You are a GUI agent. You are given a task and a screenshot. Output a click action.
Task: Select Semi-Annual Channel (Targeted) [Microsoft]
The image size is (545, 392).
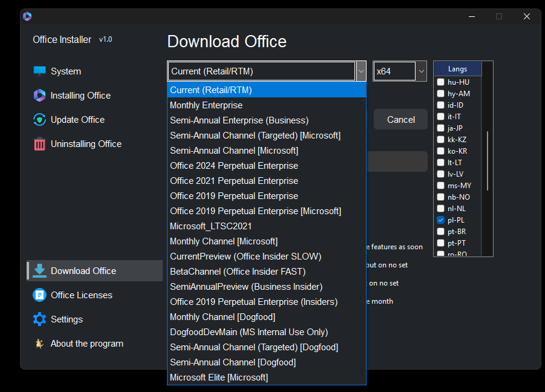point(267,136)
